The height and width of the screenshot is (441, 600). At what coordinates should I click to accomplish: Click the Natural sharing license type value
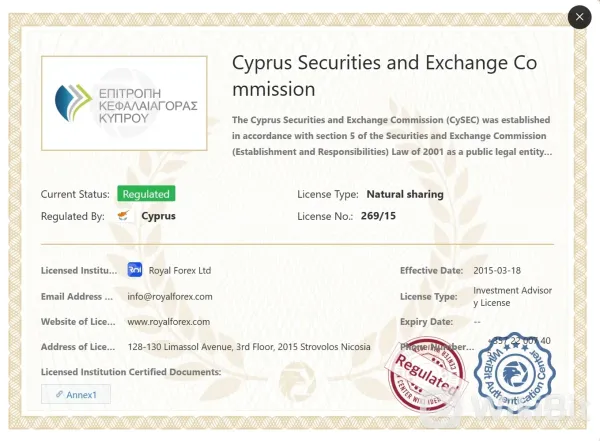click(405, 194)
